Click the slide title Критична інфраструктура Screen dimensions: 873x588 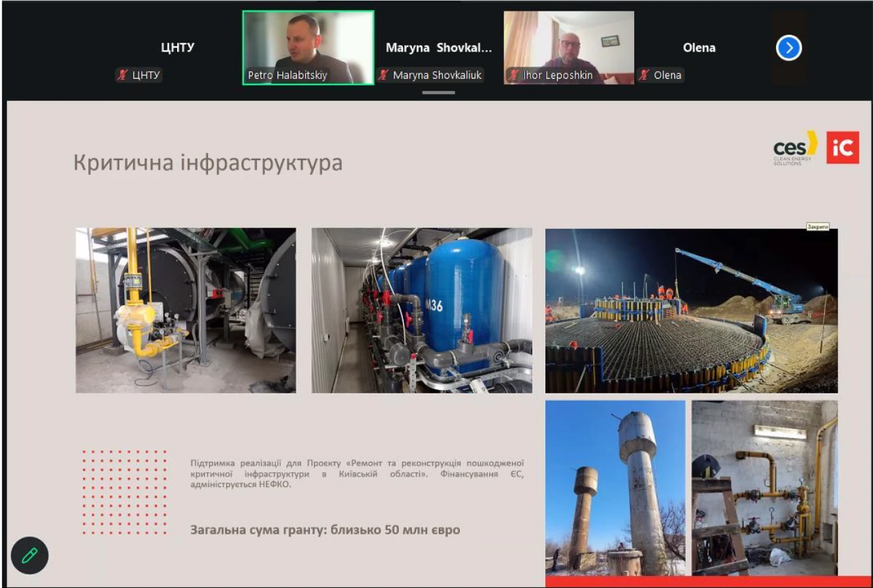tap(208, 163)
